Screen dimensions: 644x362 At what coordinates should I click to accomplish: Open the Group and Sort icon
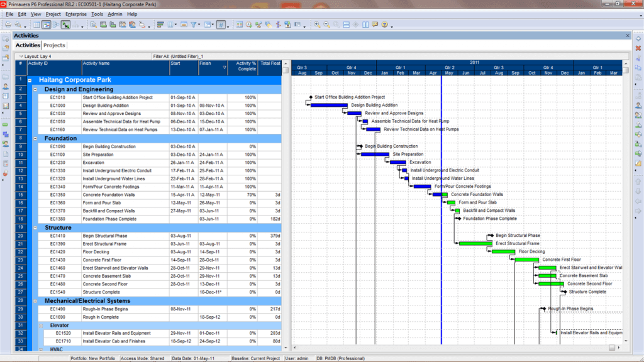click(x=208, y=25)
